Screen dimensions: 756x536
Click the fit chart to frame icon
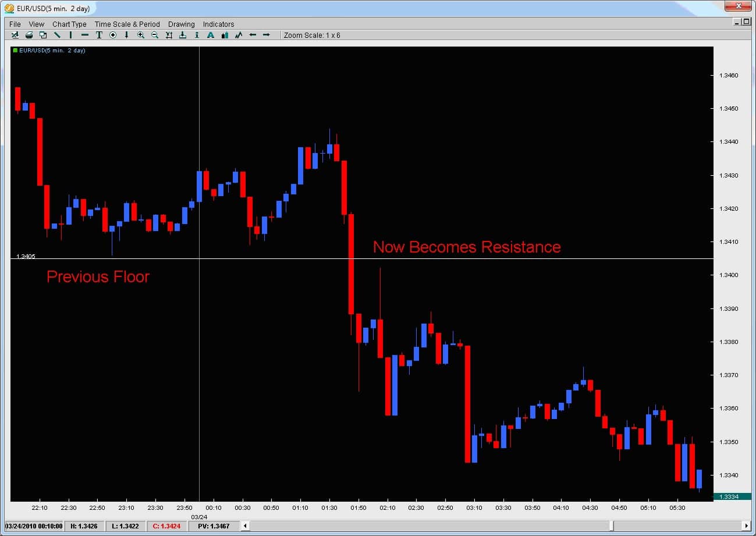[169, 35]
